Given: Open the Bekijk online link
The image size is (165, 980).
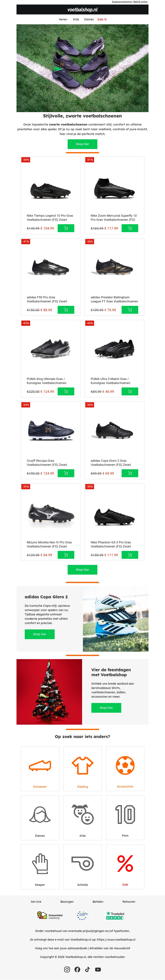Looking at the screenshot, I should pyautogui.click(x=140, y=2).
